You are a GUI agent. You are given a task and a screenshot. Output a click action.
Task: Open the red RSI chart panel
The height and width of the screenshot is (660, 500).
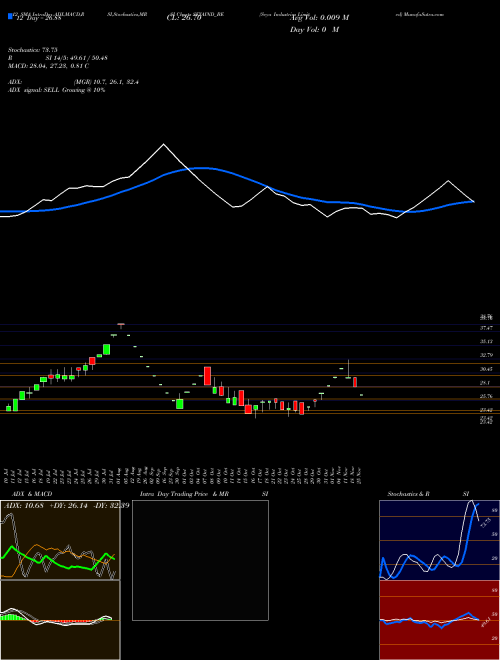pyautogui.click(x=439, y=620)
